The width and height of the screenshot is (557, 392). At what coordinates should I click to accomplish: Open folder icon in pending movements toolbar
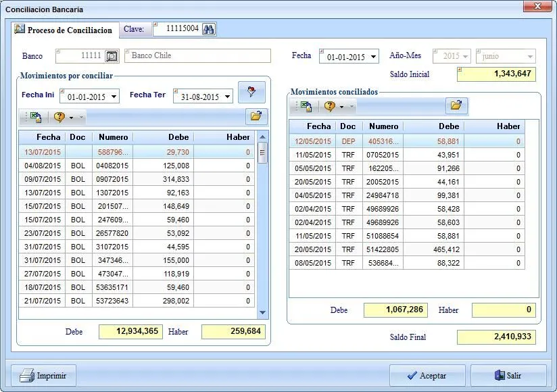tap(256, 116)
